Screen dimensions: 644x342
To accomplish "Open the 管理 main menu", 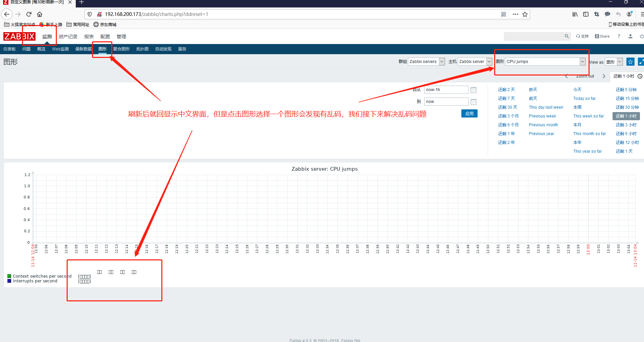I will [x=121, y=37].
